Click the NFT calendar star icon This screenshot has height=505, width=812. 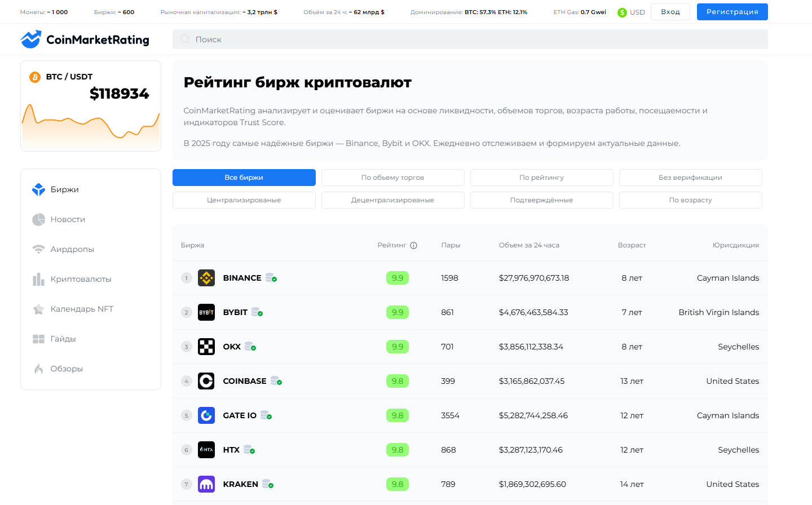[38, 309]
